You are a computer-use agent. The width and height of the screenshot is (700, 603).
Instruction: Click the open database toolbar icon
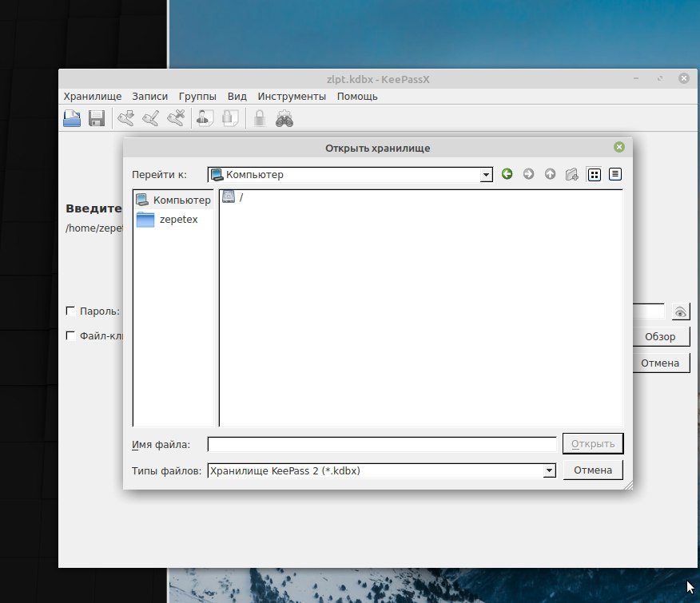72,118
